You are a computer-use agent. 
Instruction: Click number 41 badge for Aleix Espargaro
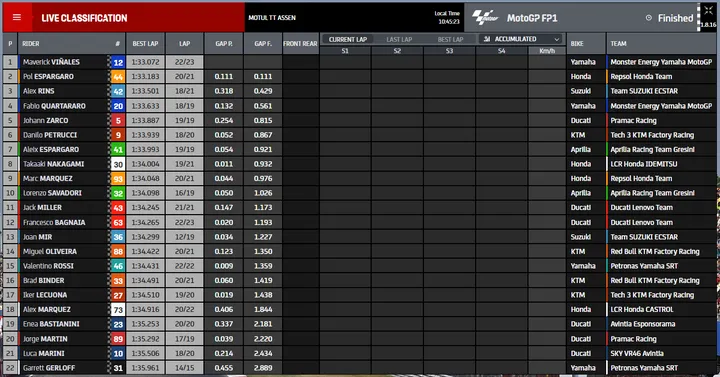coord(118,149)
